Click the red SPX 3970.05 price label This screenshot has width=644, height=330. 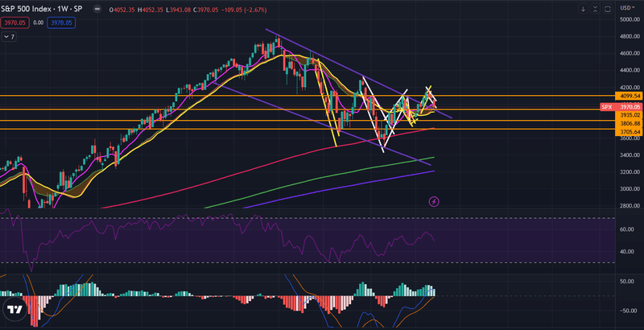pos(621,107)
